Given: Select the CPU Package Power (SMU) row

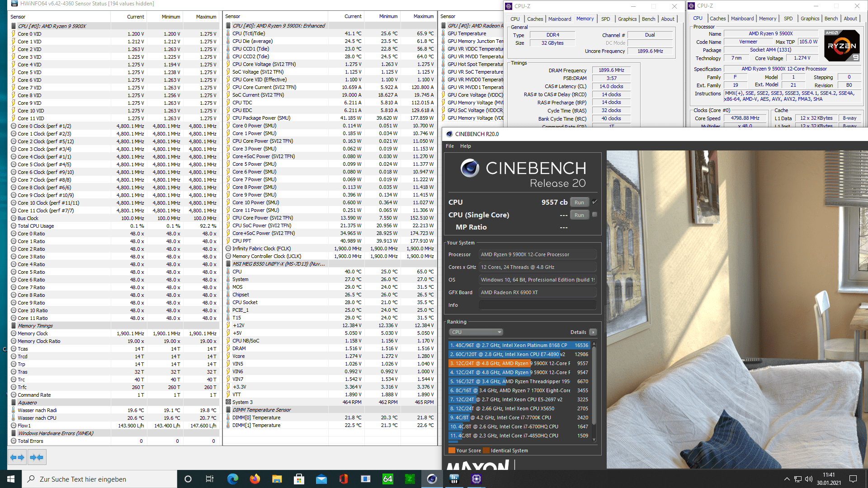Looking at the screenshot, I should (330, 118).
